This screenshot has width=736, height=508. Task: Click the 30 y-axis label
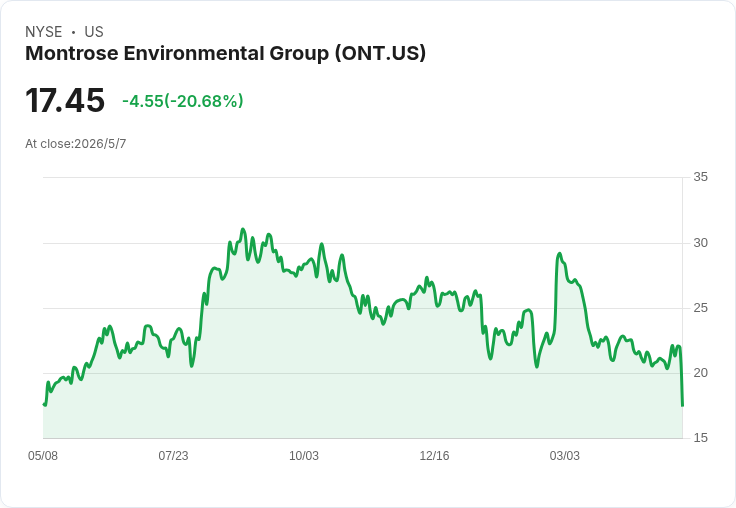pos(700,243)
